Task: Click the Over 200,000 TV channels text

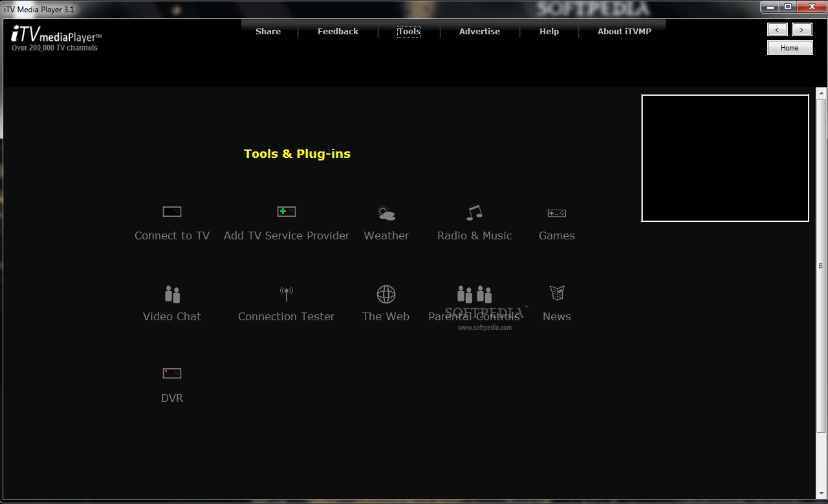Action: pyautogui.click(x=54, y=48)
